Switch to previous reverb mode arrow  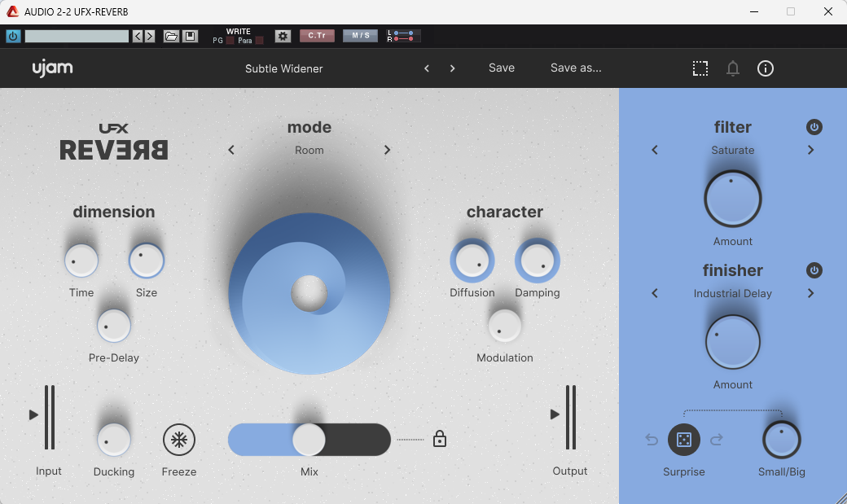(x=231, y=150)
